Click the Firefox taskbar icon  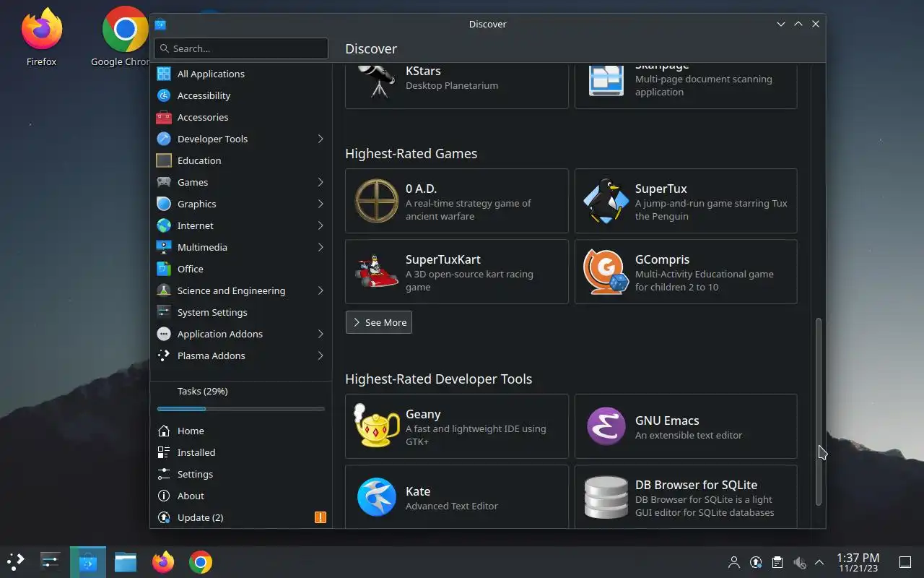(163, 561)
